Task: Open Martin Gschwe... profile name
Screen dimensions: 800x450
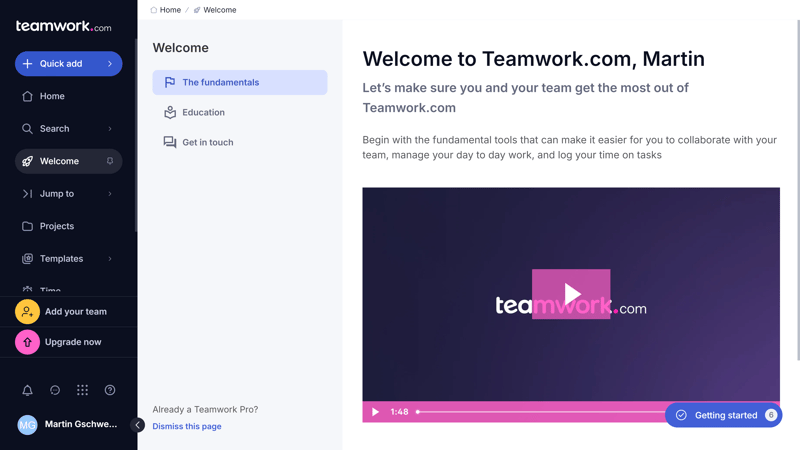Action: [81, 424]
